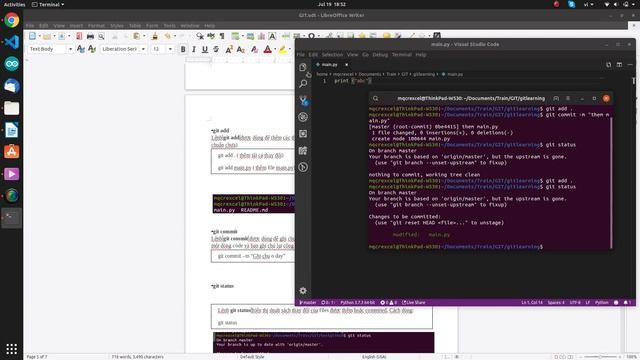The width and height of the screenshot is (640, 360).
Task: Click Show Applications grid in dock
Action: coord(11,349)
